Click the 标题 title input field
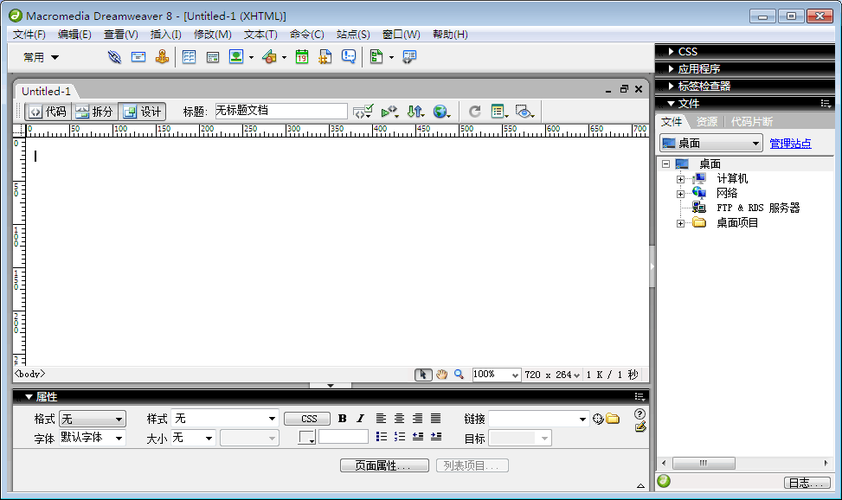The width and height of the screenshot is (842, 500). pos(281,111)
